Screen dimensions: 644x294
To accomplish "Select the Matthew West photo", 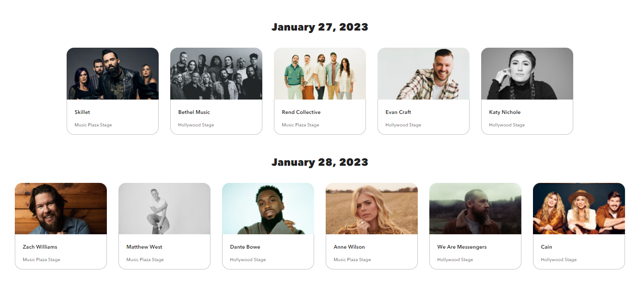I will coord(164,209).
